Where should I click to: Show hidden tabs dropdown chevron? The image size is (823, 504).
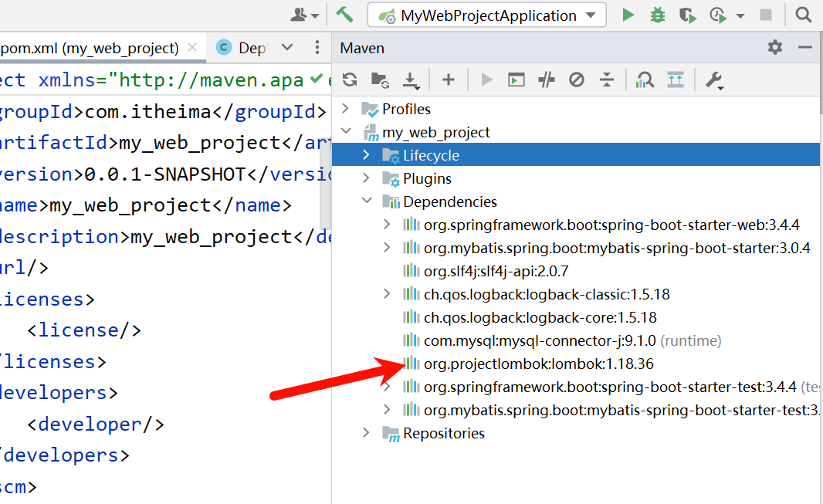pyautogui.click(x=287, y=47)
